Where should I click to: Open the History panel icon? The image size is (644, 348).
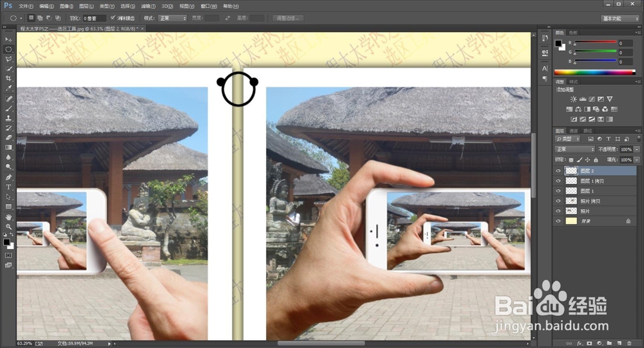pyautogui.click(x=545, y=38)
